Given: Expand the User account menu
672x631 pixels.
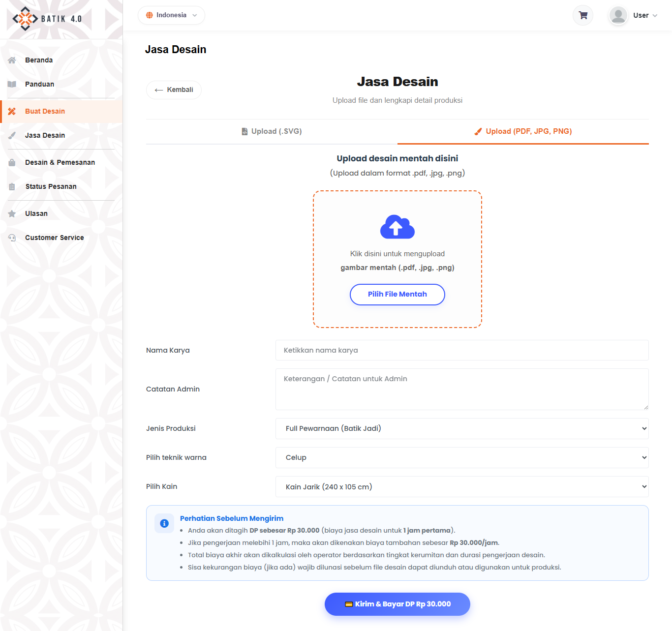Looking at the screenshot, I should (x=645, y=15).
